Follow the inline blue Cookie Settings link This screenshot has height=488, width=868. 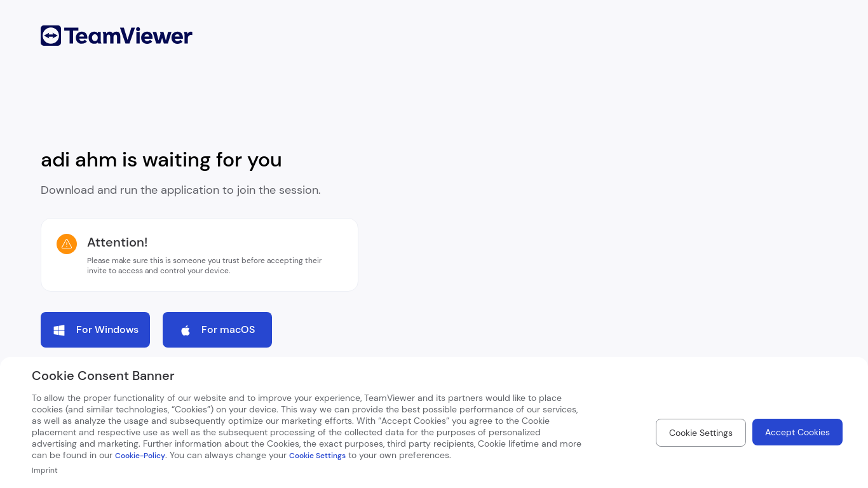(317, 456)
